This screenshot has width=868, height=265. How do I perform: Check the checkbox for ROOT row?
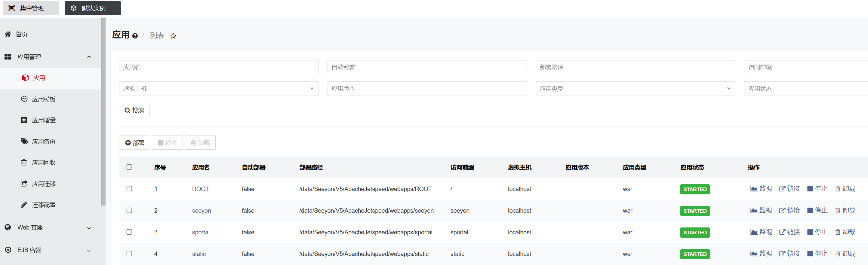pyautogui.click(x=129, y=189)
